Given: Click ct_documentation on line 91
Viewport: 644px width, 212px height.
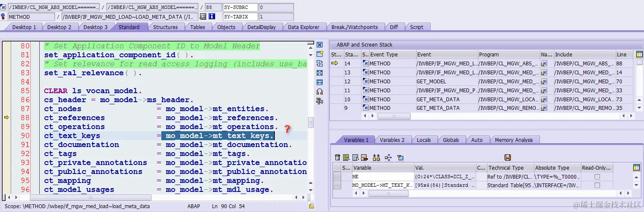Looking at the screenshot, I should [x=82, y=144].
